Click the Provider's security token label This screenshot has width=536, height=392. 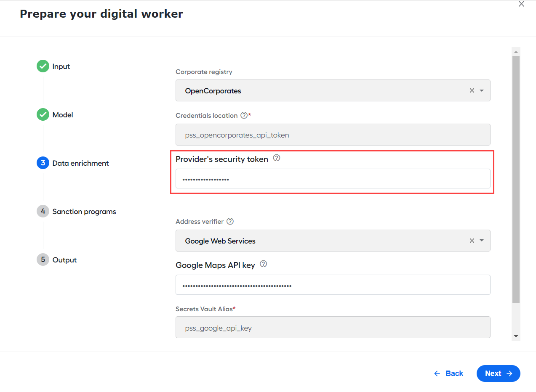click(222, 159)
